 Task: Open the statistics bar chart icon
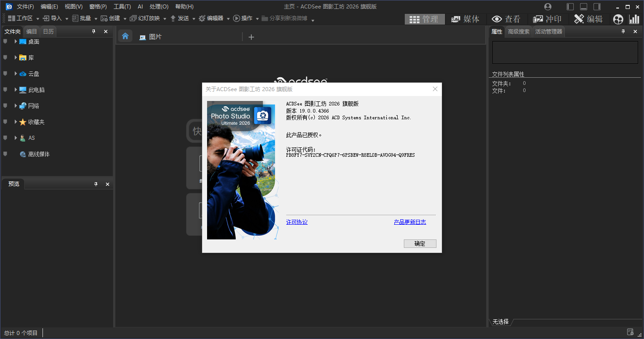[x=634, y=19]
